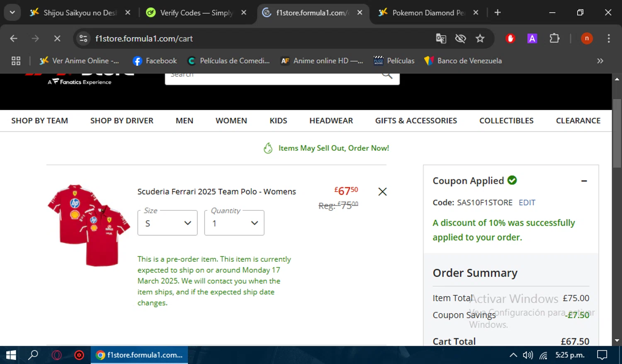
Task: Click the crossed-out eye icon in address bar
Action: (460, 39)
